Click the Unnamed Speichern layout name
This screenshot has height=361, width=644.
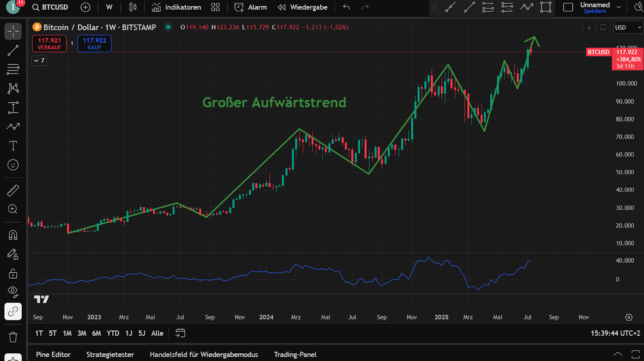coord(595,7)
